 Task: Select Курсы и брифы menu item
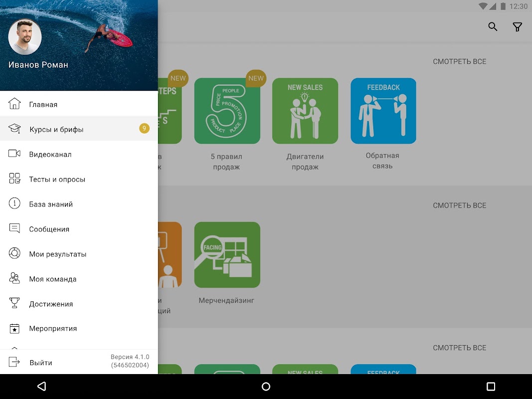[x=79, y=129]
